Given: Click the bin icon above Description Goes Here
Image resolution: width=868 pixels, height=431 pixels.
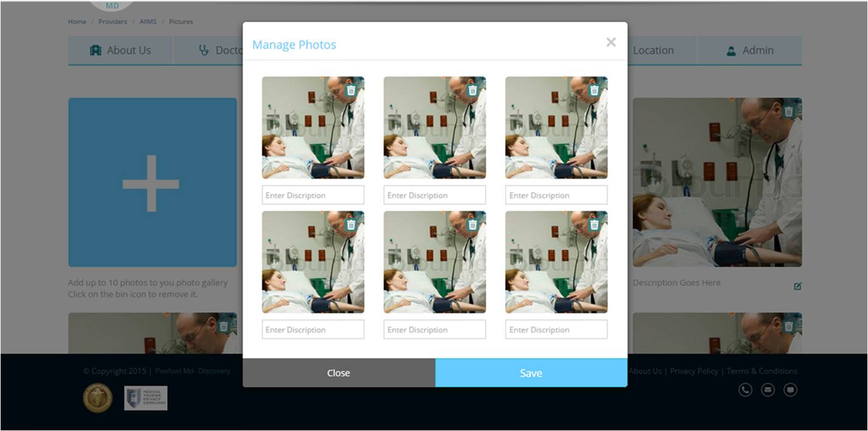Looking at the screenshot, I should (789, 111).
